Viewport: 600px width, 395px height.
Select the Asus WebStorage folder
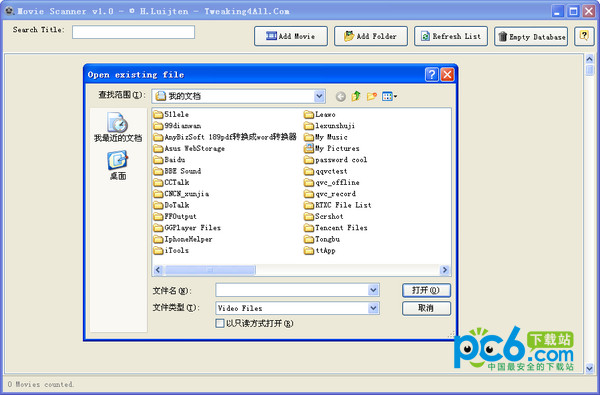189,149
